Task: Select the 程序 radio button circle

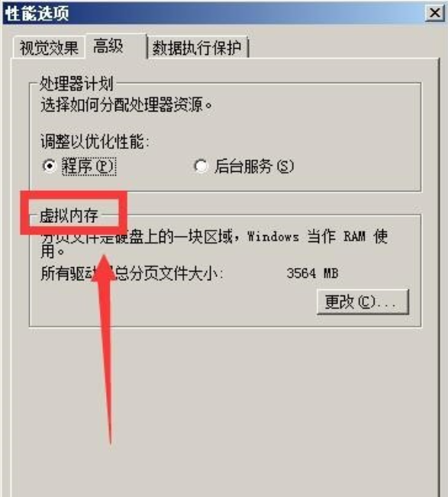Action: tap(49, 166)
